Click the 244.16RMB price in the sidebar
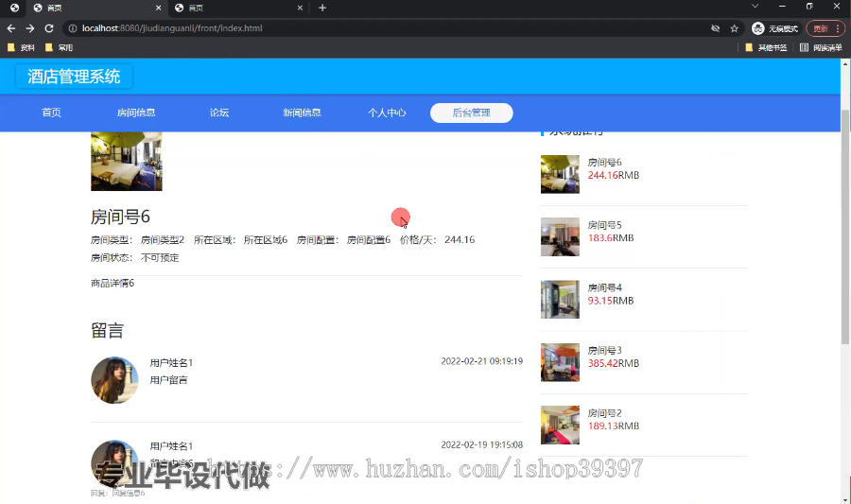The width and height of the screenshot is (851, 504). pyautogui.click(x=614, y=175)
